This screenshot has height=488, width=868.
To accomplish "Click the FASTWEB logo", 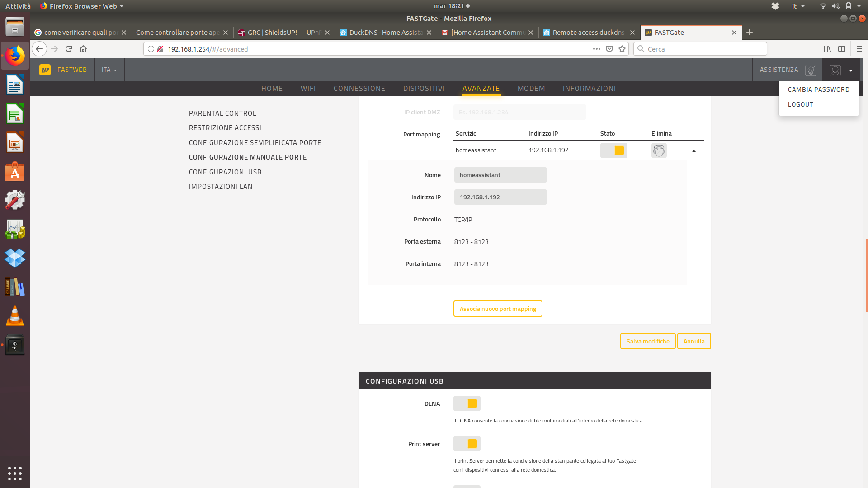I will coord(45,70).
